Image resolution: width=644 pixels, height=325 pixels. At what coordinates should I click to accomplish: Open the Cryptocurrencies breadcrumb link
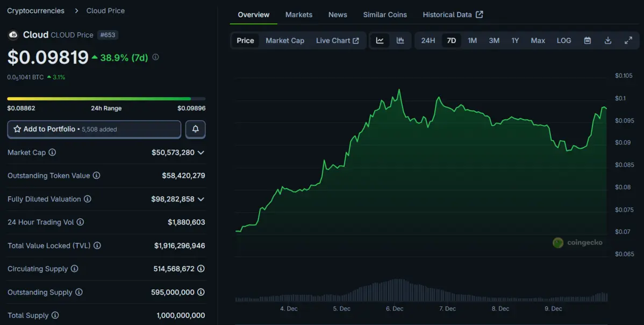point(35,11)
